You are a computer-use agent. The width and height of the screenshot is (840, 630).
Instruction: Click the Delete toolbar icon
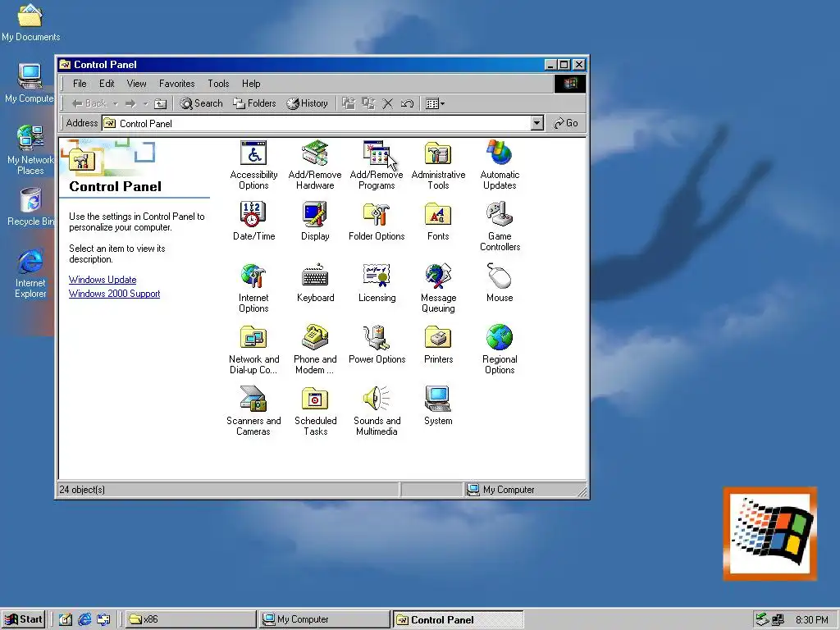pyautogui.click(x=387, y=103)
